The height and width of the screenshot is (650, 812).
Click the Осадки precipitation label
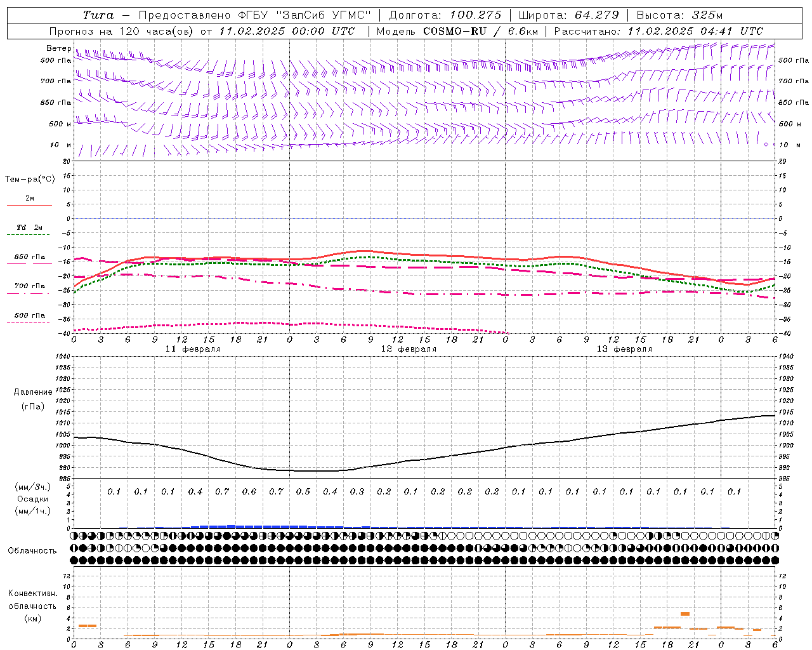tap(32, 499)
